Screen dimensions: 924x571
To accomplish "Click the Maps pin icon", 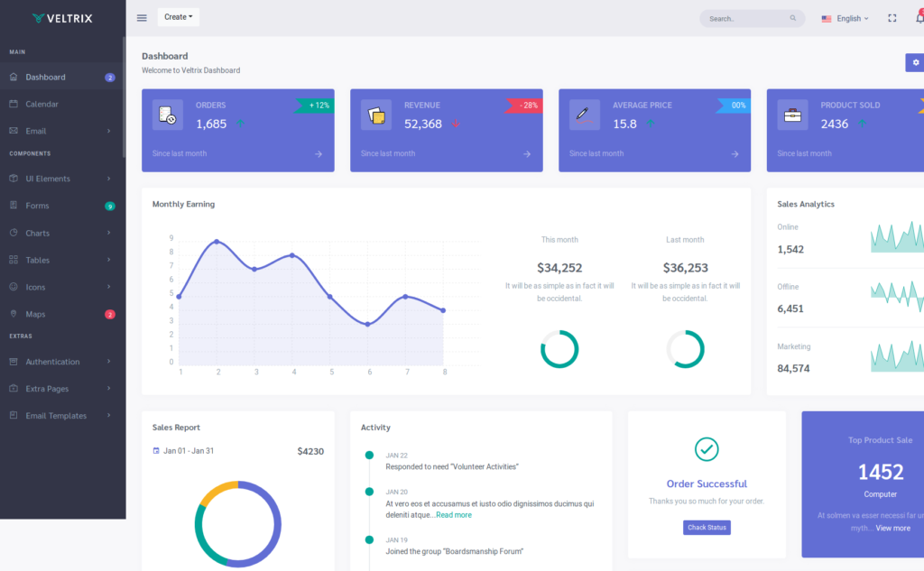I will (x=14, y=314).
